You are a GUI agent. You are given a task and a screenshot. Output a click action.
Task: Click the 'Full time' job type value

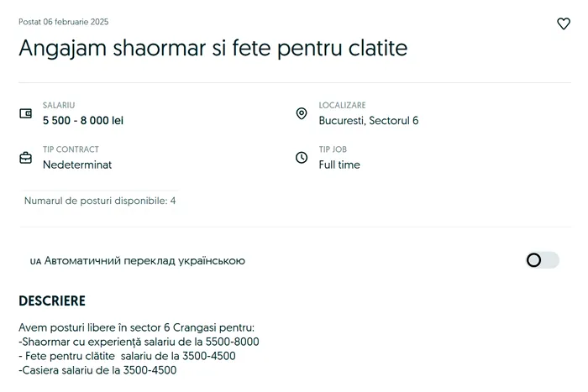point(339,165)
